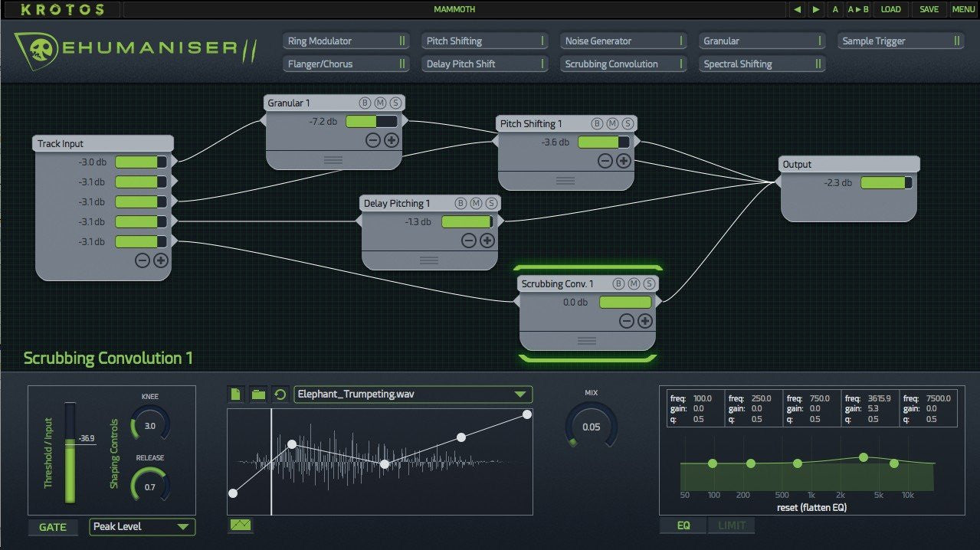This screenshot has height=550, width=980.
Task: Expand the Granular 1 node drag handle
Action: click(333, 160)
